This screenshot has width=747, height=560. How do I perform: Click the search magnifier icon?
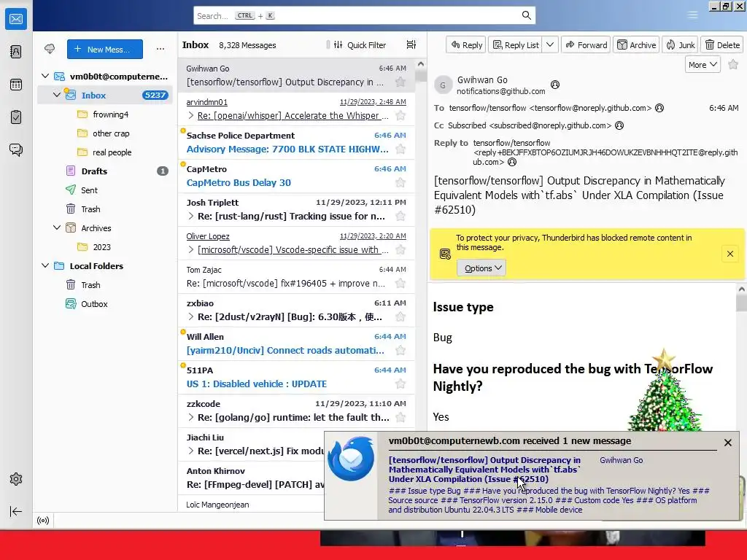(527, 15)
